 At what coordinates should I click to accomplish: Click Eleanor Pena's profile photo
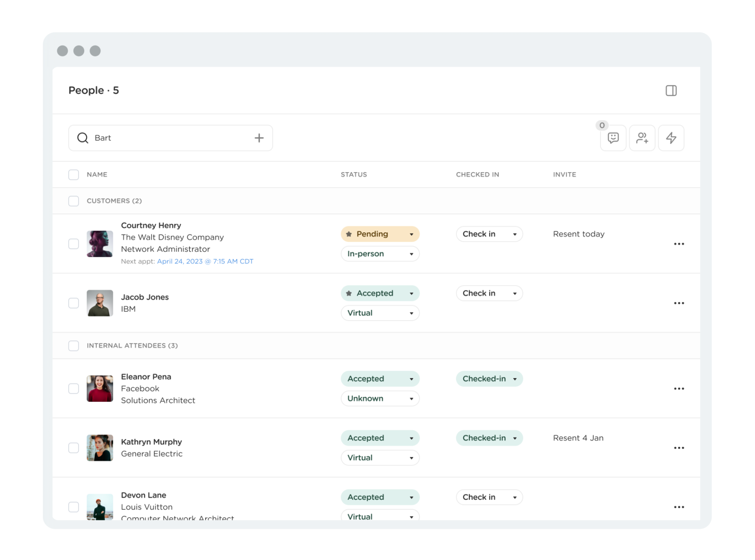(x=100, y=389)
